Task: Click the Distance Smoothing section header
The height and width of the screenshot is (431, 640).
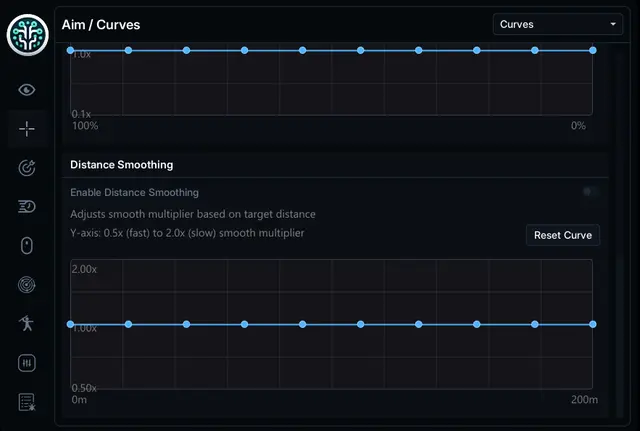Action: 122,164
